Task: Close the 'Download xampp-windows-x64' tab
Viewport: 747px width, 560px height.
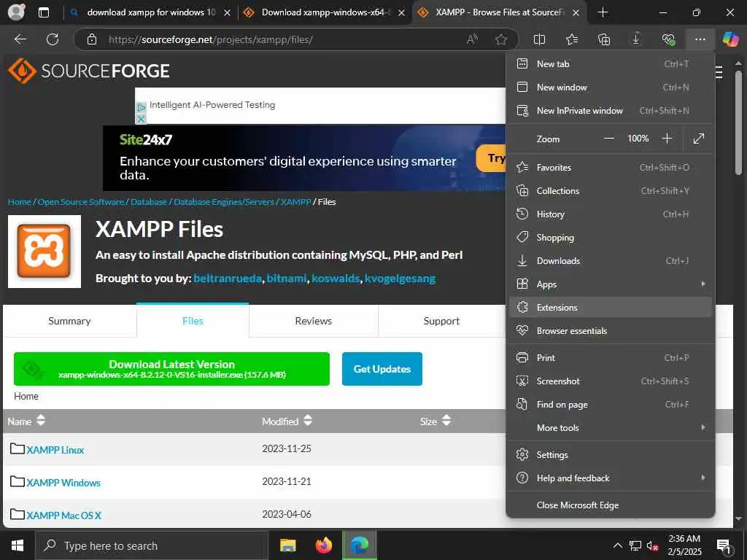Action: click(x=402, y=13)
